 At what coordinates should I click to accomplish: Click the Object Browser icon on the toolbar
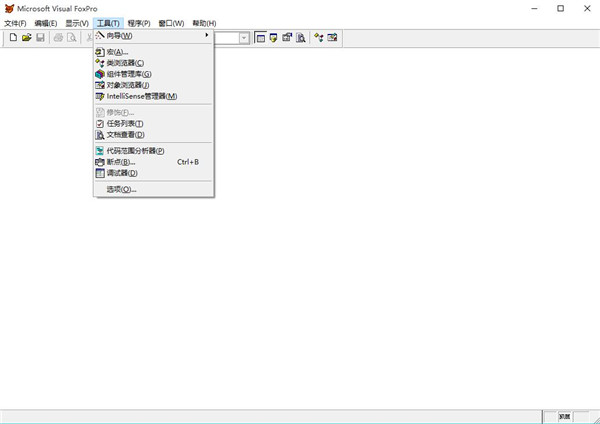[332, 38]
